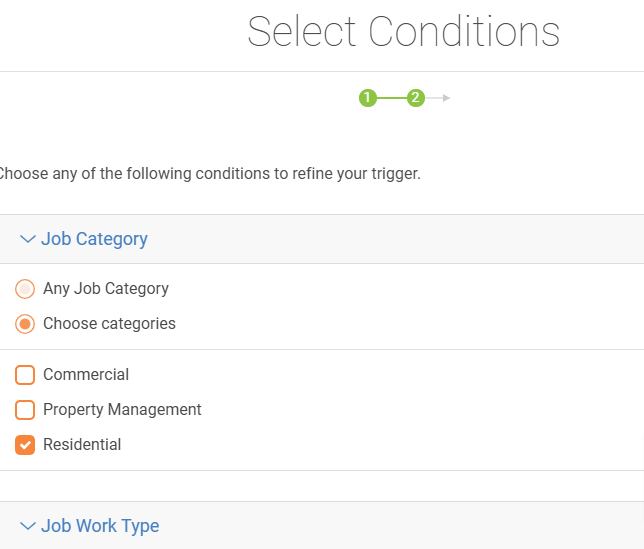Click the green line connecting steps

click(392, 98)
